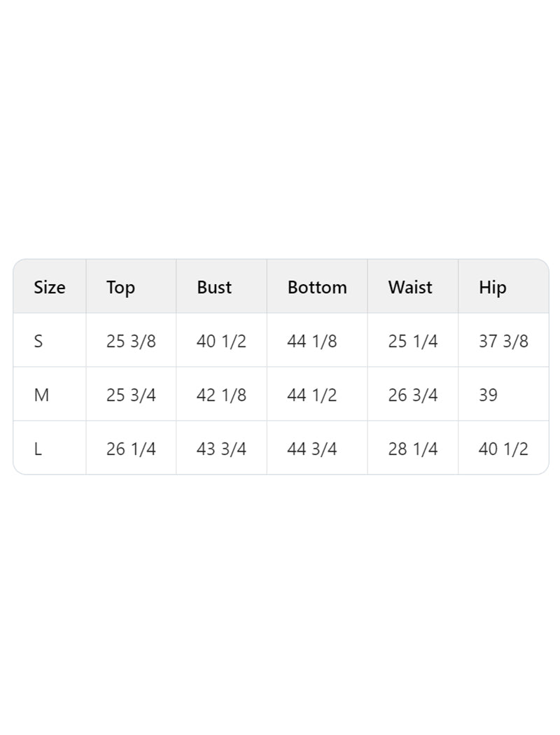The height and width of the screenshot is (735, 560).
Task: Click the L top value 26 1/4
Action: coord(131,449)
